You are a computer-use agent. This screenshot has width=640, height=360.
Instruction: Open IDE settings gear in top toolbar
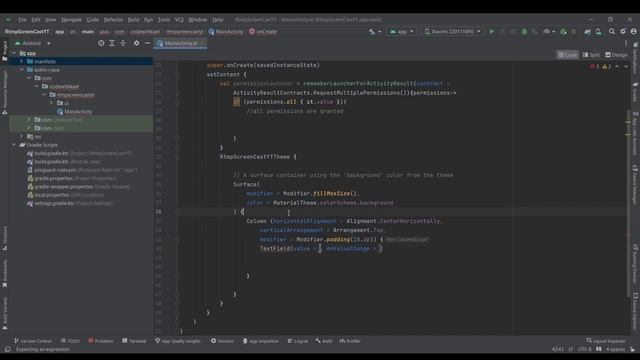pos(623,31)
